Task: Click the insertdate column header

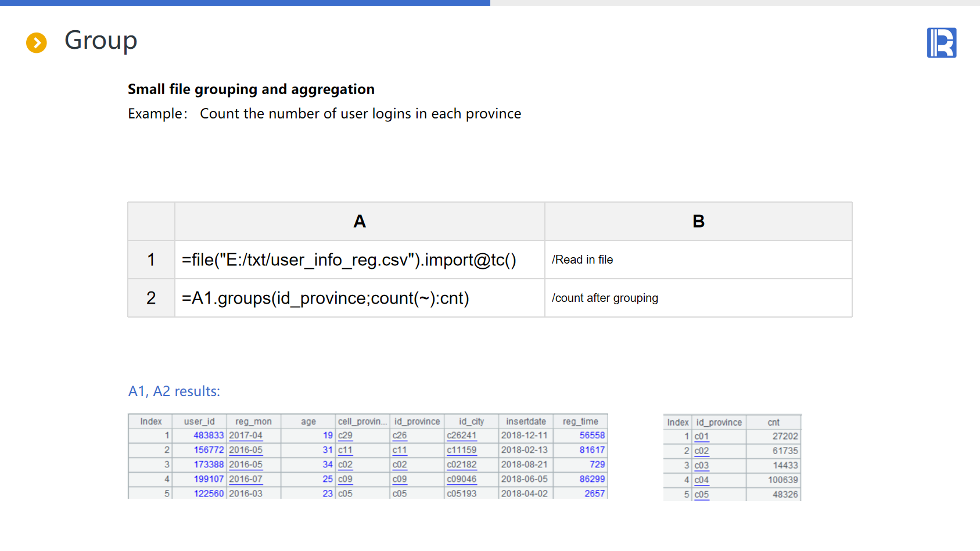Action: pyautogui.click(x=526, y=422)
